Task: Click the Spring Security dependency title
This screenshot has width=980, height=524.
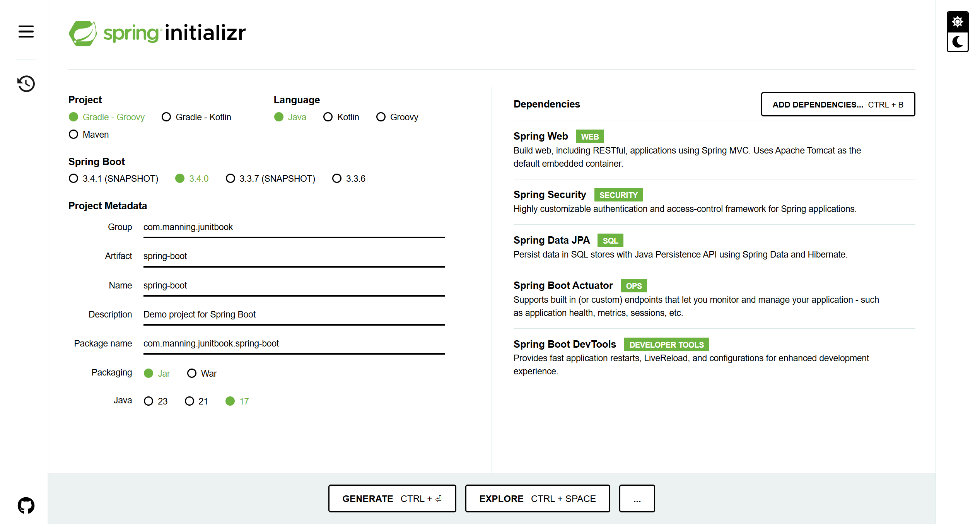Action: pos(550,195)
